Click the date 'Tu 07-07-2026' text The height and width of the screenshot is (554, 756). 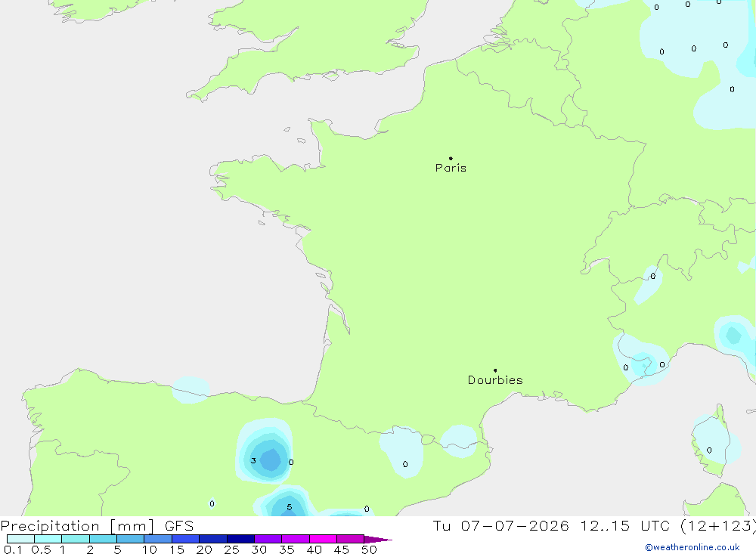click(501, 526)
